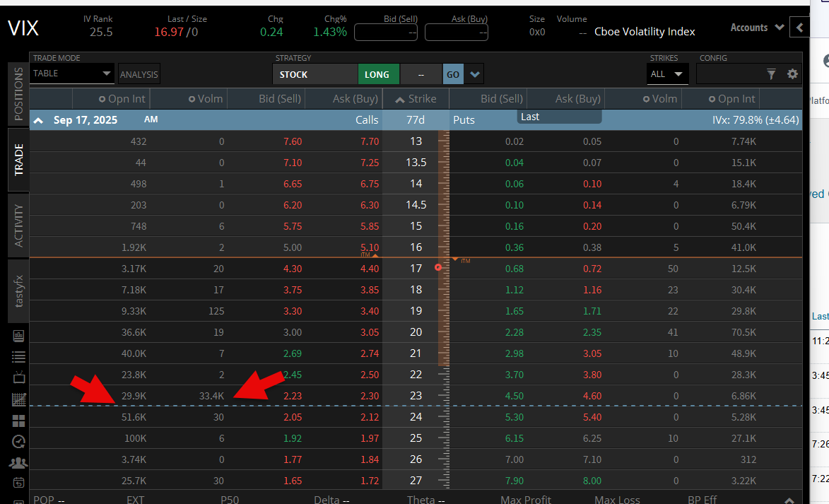Click call bid 1.92 at strike 25
829x504 pixels.
(293, 438)
